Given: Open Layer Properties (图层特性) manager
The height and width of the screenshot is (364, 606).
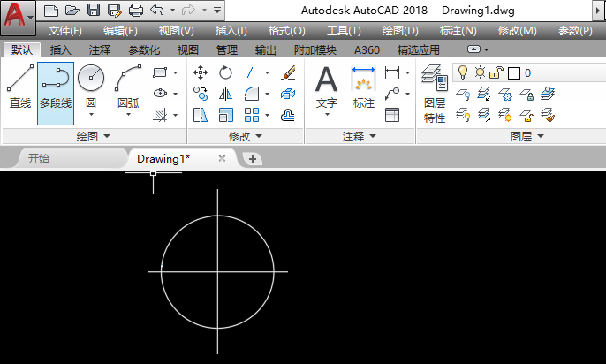Looking at the screenshot, I should pos(435,94).
